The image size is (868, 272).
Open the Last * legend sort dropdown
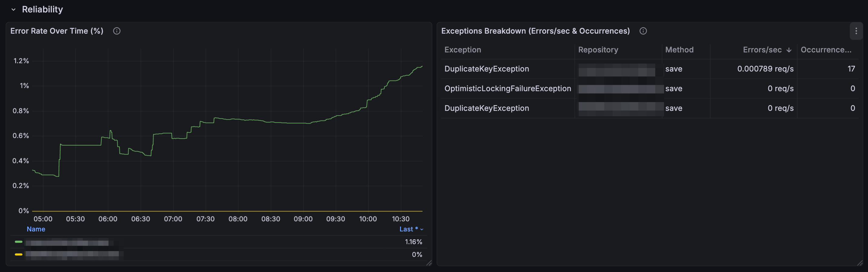coord(411,229)
